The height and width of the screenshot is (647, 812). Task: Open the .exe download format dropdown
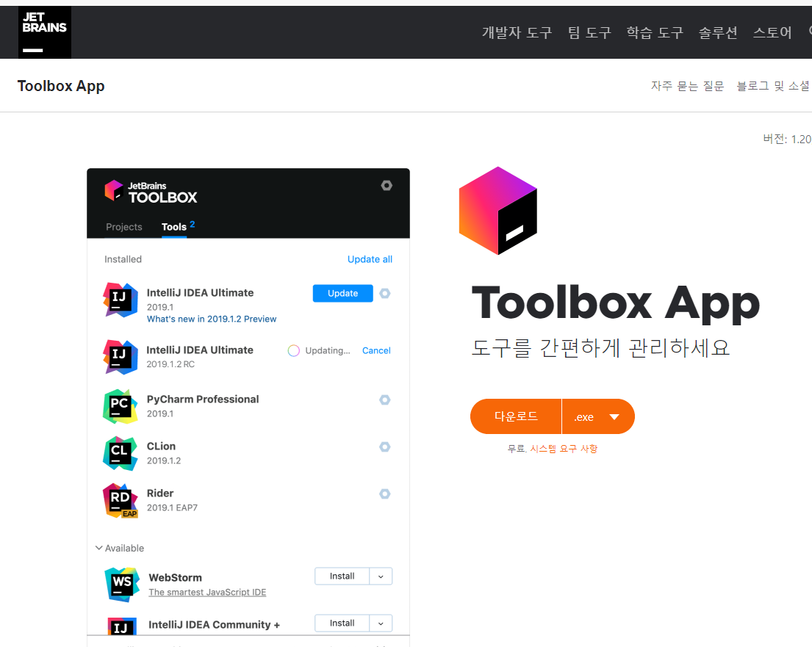coord(598,416)
